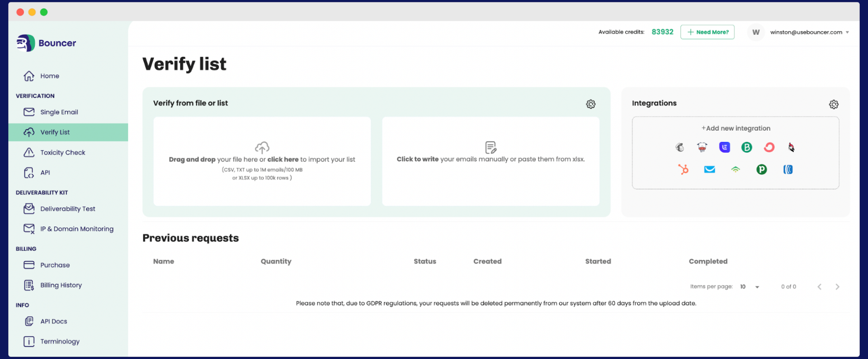The width and height of the screenshot is (868, 359).
Task: Click the Bouncer logo in the sidebar
Action: [46, 43]
